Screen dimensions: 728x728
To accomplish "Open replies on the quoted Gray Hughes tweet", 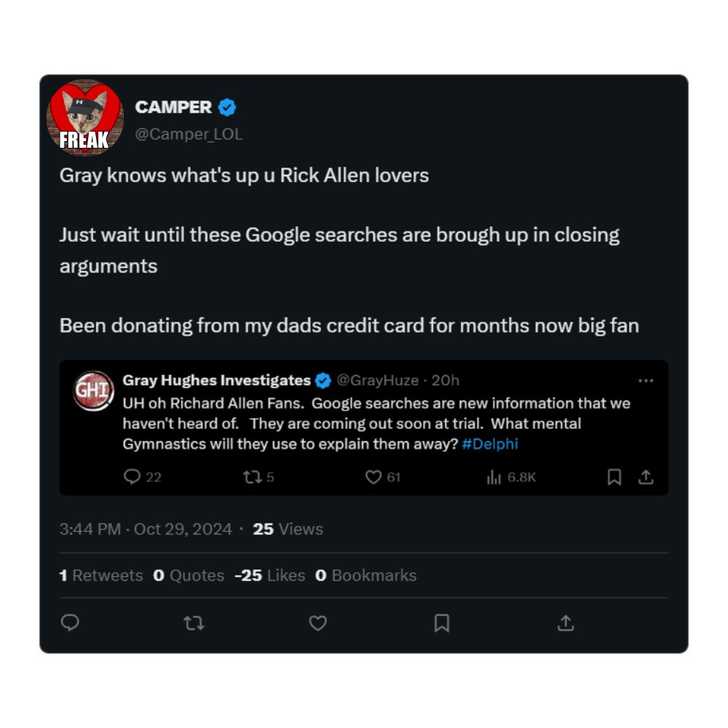I will tap(131, 478).
